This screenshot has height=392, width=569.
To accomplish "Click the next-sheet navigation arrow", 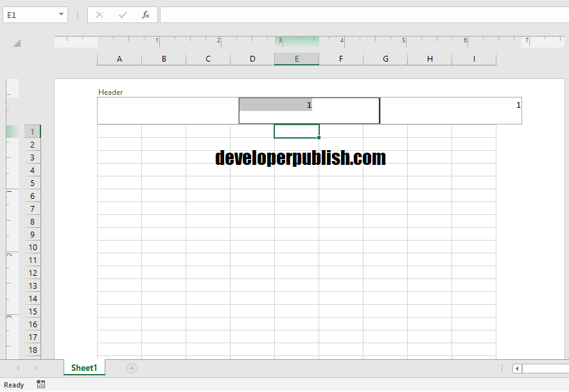I will point(37,368).
